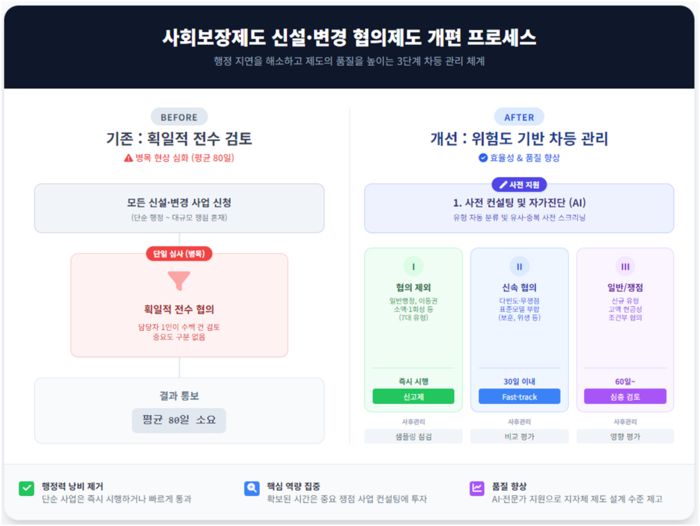Click the red funnel icon

(179, 279)
